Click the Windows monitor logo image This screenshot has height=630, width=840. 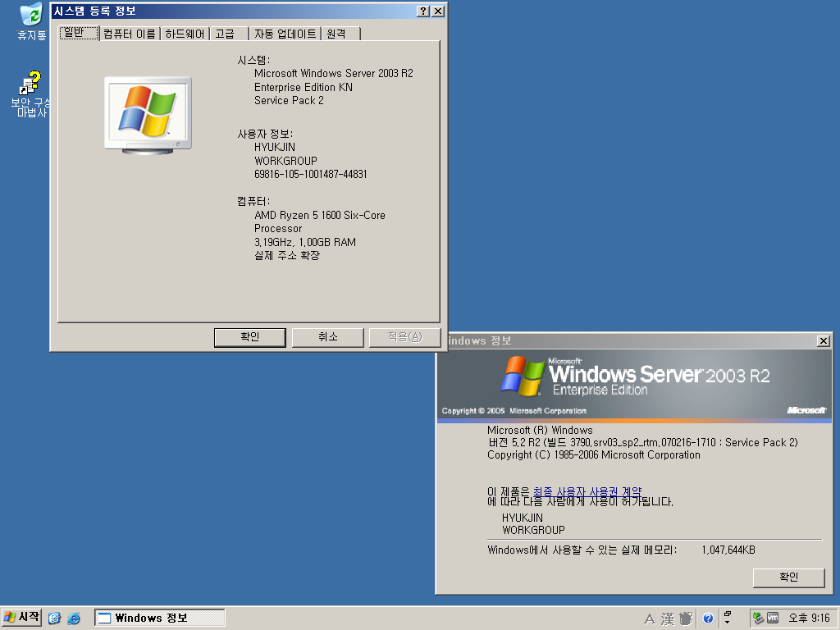[x=148, y=115]
